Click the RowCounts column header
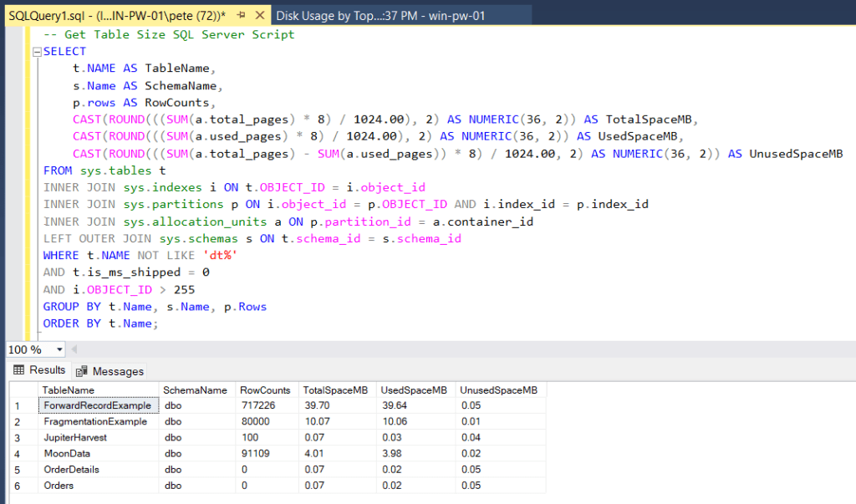The height and width of the screenshot is (504, 856). [265, 389]
